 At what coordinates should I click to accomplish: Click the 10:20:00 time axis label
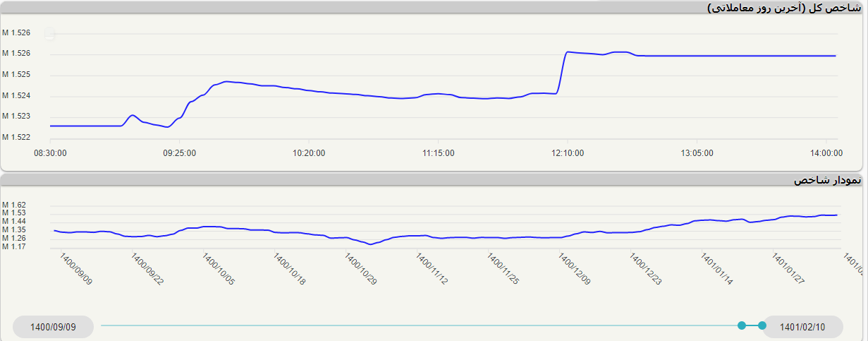[x=309, y=152]
